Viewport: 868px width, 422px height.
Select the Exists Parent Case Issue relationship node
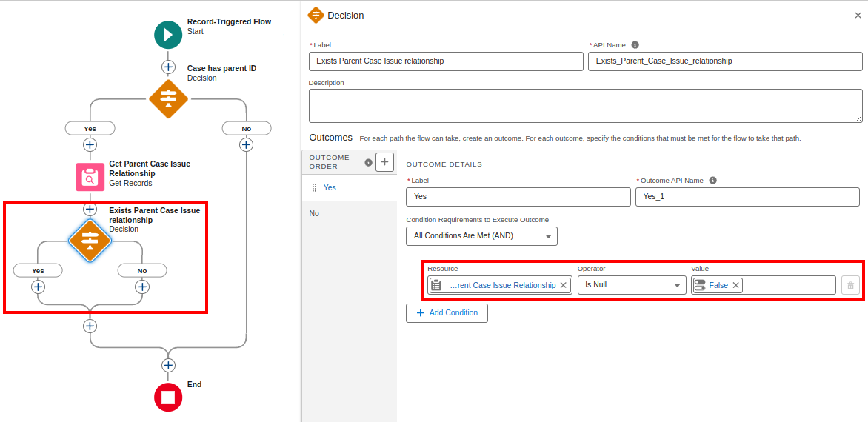[x=90, y=239]
